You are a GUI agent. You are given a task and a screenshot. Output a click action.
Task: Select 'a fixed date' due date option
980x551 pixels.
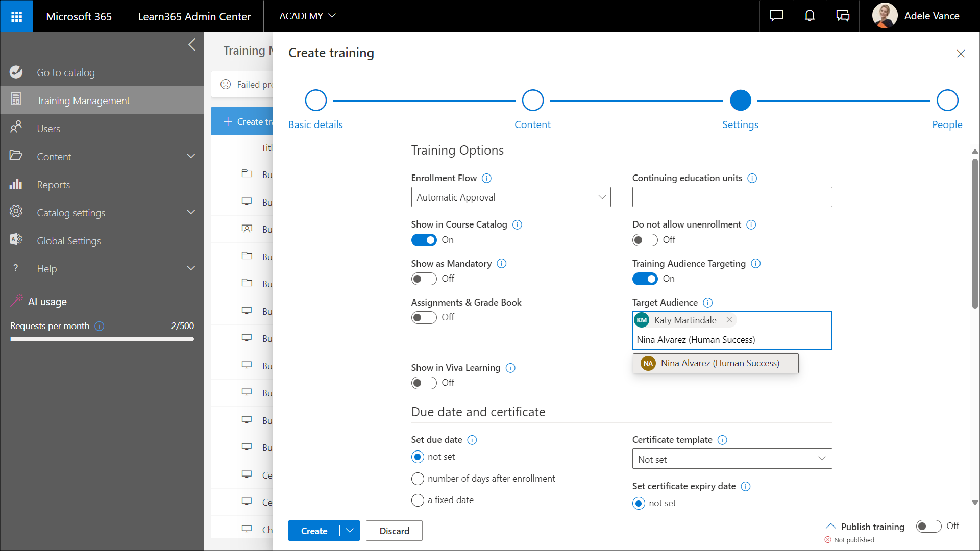point(418,500)
